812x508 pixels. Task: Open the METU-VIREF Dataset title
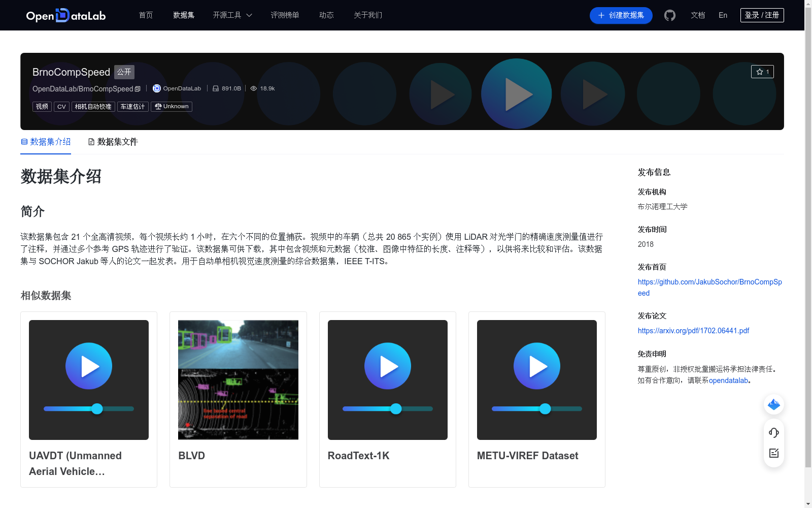527,456
